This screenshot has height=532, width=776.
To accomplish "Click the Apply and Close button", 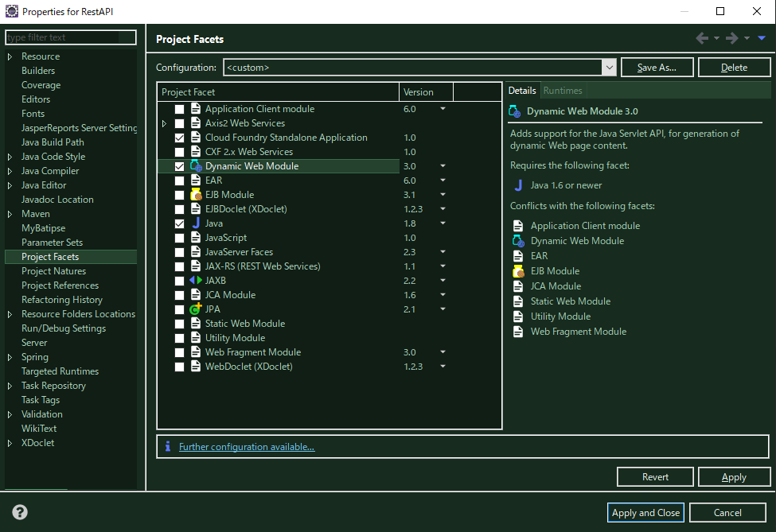I will 645,512.
